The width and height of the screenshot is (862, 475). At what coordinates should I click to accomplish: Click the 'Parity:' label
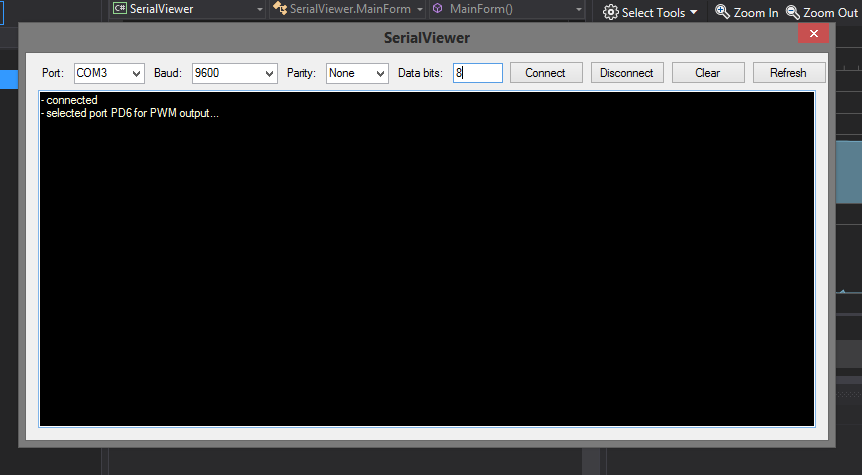301,73
